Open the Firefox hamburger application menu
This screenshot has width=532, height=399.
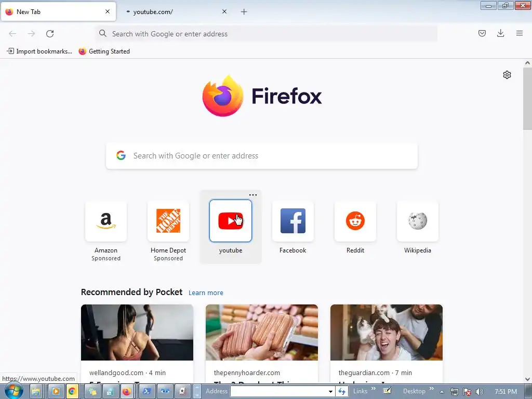pos(519,33)
